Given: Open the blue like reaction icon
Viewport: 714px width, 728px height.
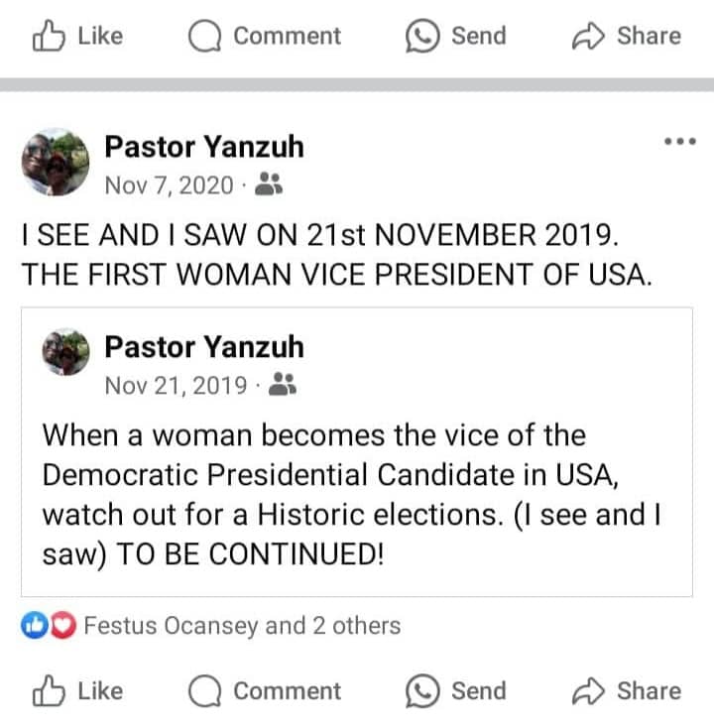Looking at the screenshot, I should pyautogui.click(x=35, y=626).
